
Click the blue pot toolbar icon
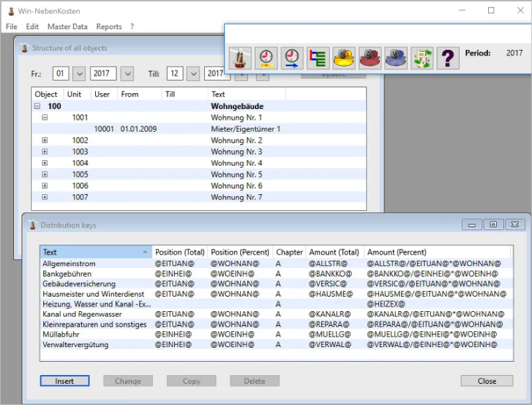pyautogui.click(x=396, y=59)
